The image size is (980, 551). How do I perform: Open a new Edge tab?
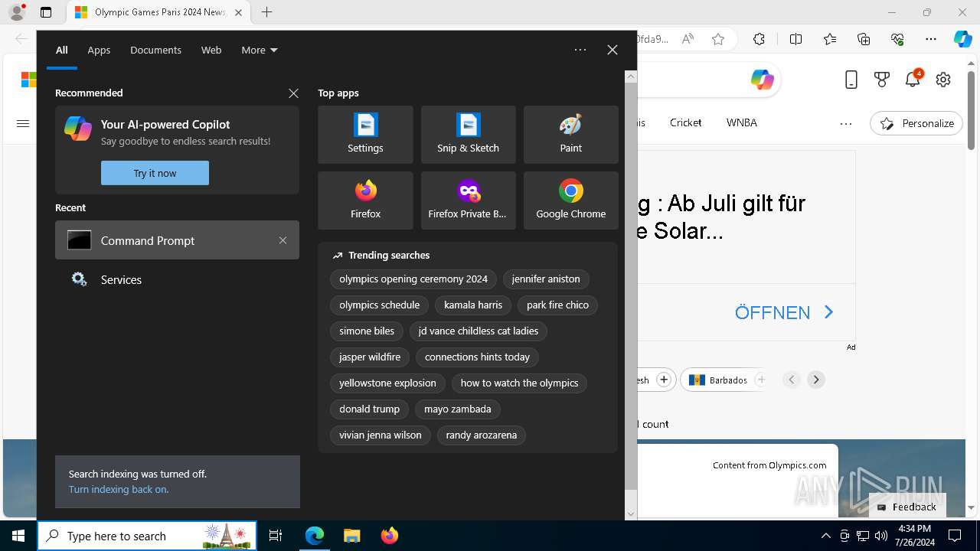tap(266, 12)
